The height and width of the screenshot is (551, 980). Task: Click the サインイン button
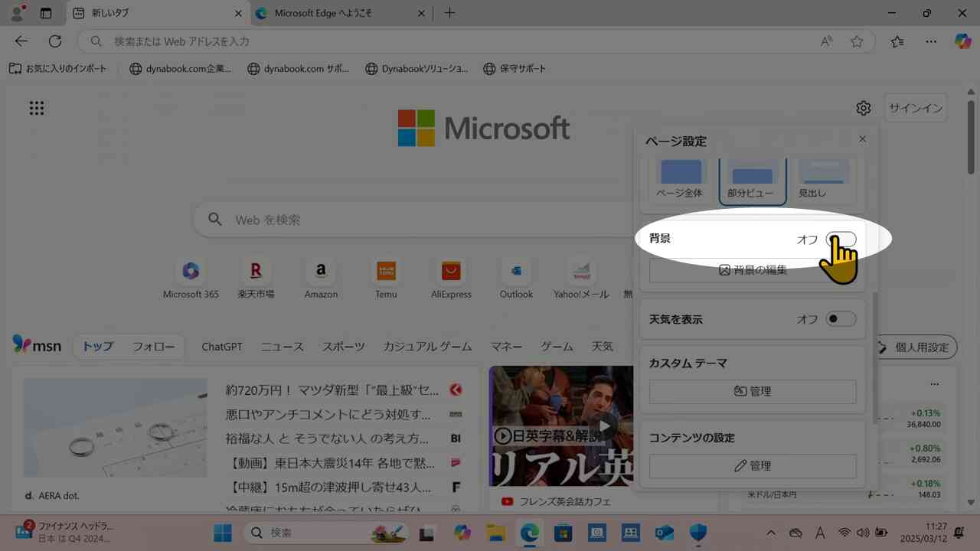click(916, 108)
